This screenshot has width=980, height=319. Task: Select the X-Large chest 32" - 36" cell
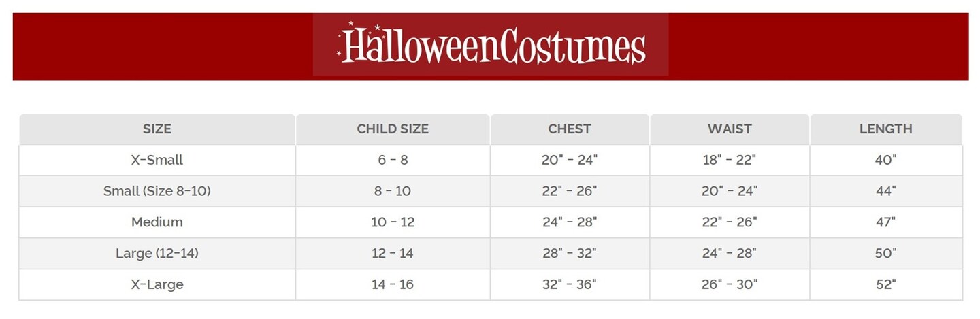click(570, 284)
